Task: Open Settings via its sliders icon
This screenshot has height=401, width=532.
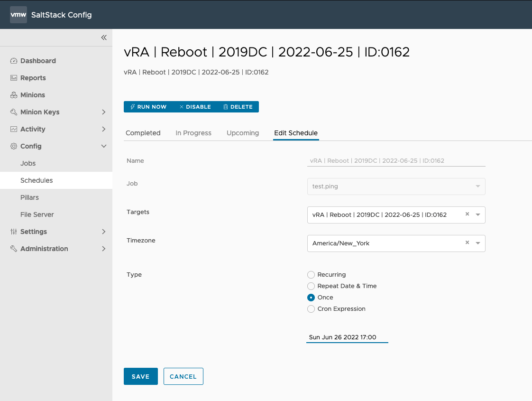Action: (x=13, y=232)
